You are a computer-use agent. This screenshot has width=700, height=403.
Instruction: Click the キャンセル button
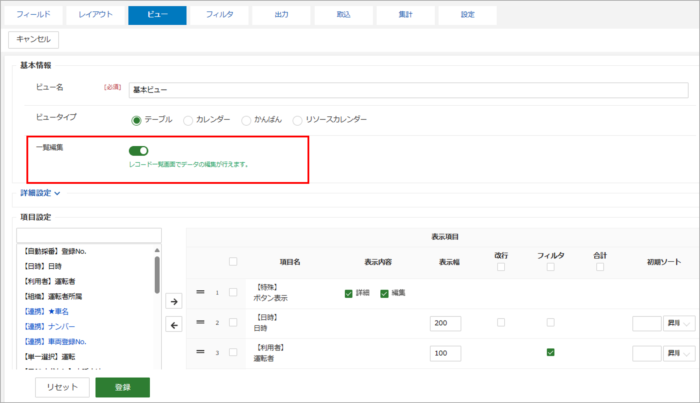click(33, 39)
